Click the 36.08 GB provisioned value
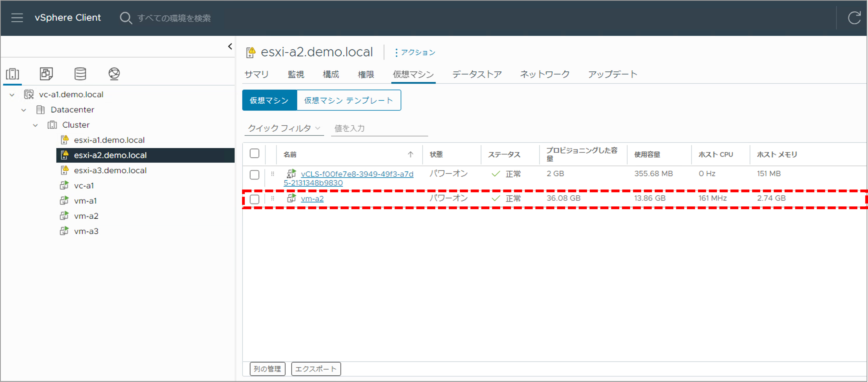 pos(563,198)
